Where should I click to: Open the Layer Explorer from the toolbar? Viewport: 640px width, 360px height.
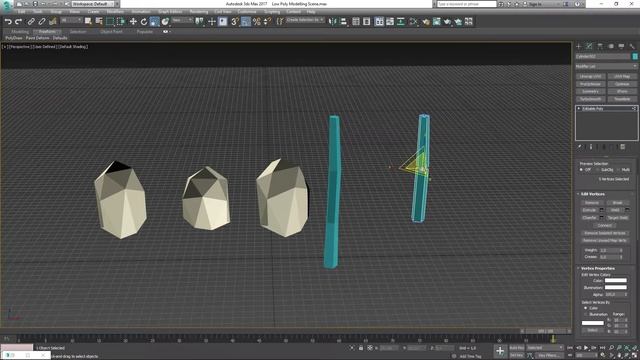click(367, 22)
